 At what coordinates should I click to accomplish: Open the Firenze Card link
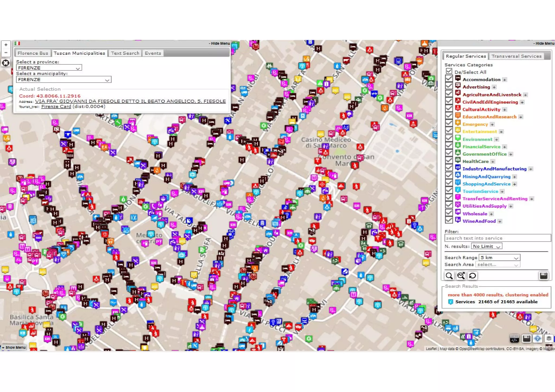coord(56,107)
